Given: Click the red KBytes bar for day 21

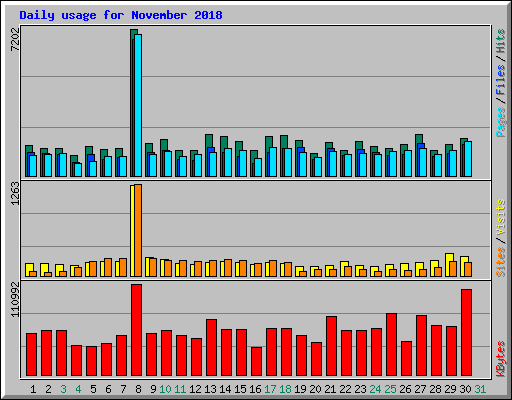Looking at the screenshot, I should [331, 346].
